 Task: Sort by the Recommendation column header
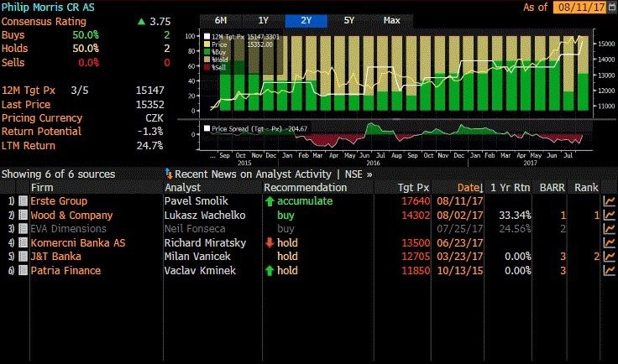[306, 188]
